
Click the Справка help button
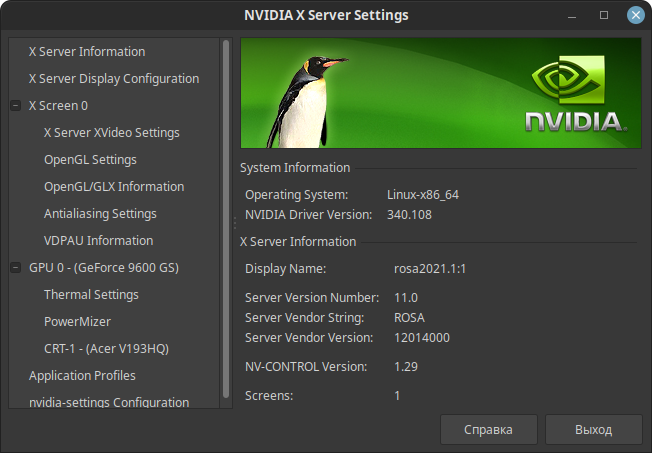tap(488, 429)
